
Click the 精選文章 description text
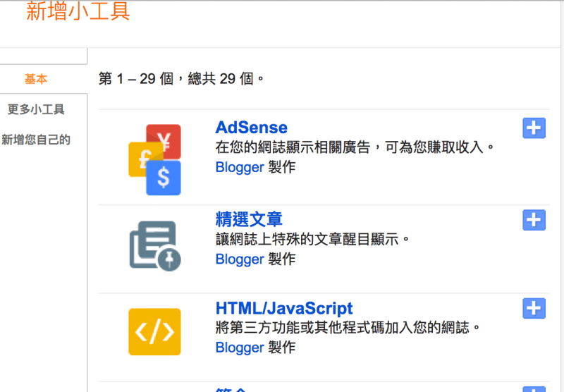[x=312, y=239]
